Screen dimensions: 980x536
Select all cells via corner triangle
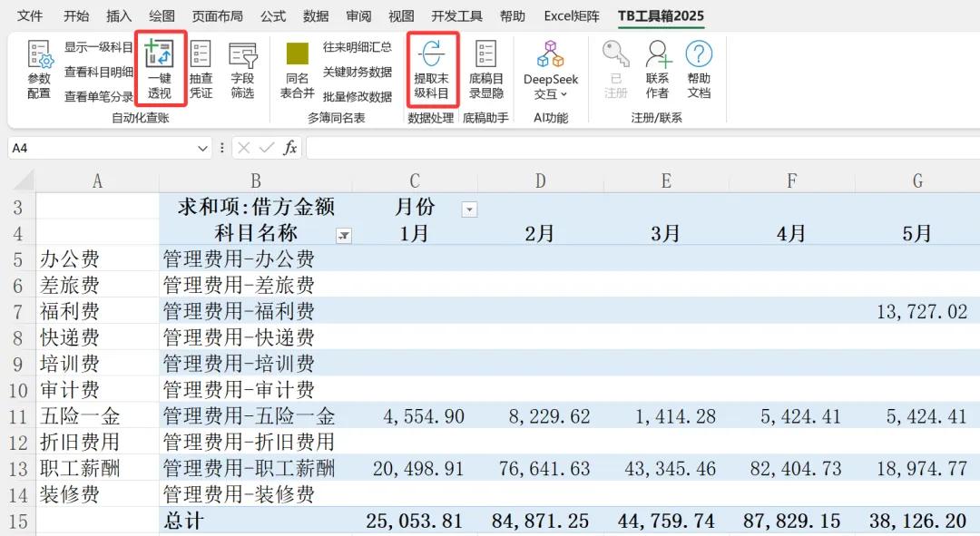pos(23,180)
